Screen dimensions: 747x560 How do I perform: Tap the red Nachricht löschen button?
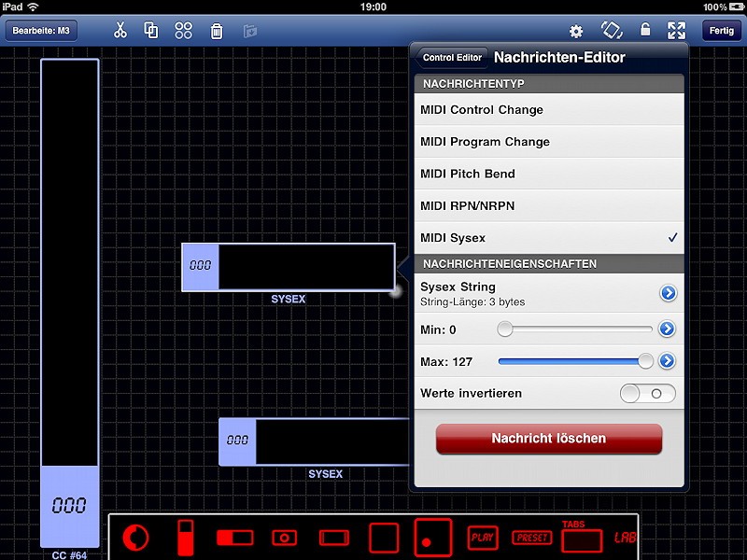coord(549,439)
